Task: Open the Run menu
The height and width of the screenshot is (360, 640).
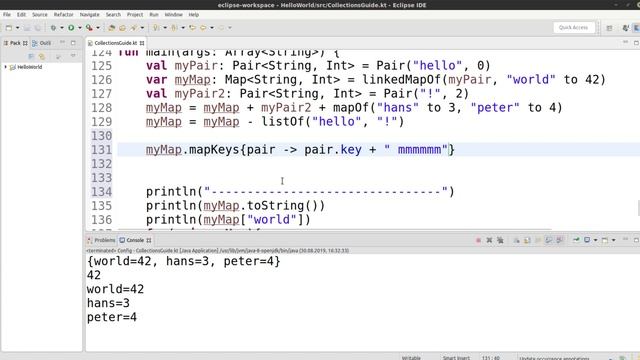Action: click(153, 14)
